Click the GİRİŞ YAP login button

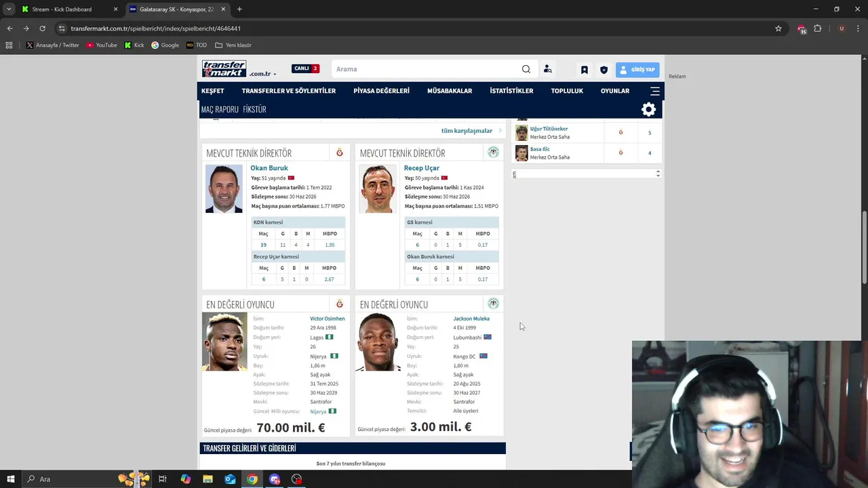point(637,69)
